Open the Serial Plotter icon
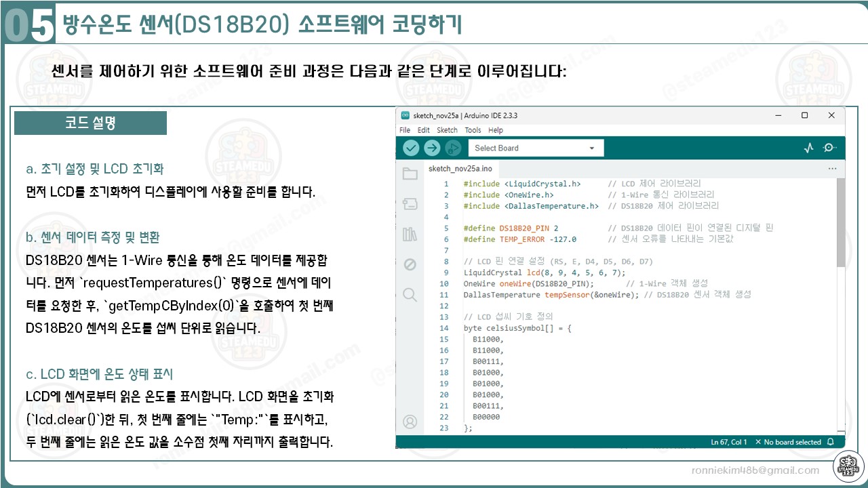 (x=808, y=148)
